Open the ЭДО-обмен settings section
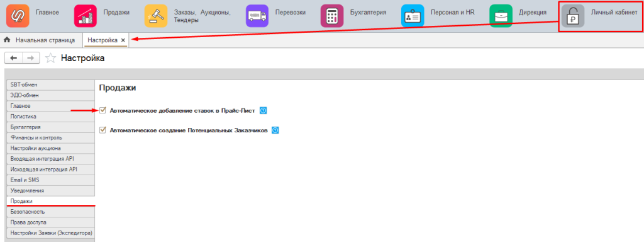The image size is (644, 242). 51,96
